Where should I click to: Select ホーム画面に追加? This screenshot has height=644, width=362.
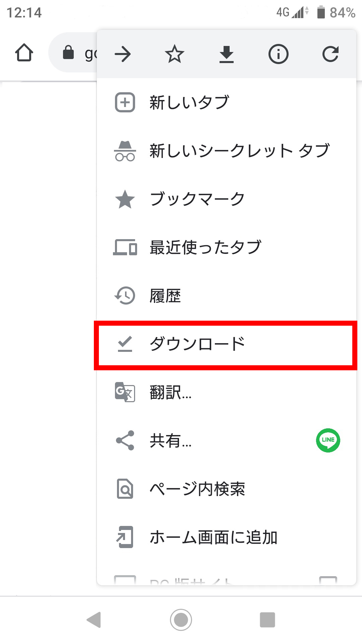(x=227, y=537)
